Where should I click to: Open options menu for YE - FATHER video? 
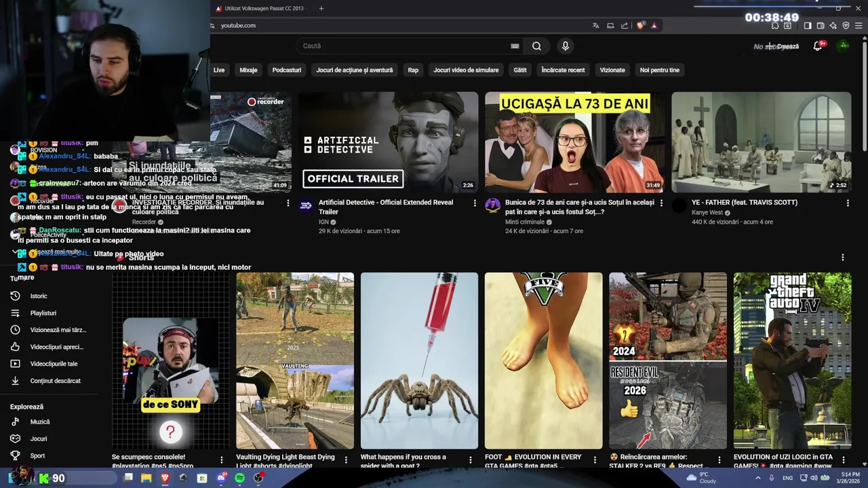click(848, 203)
